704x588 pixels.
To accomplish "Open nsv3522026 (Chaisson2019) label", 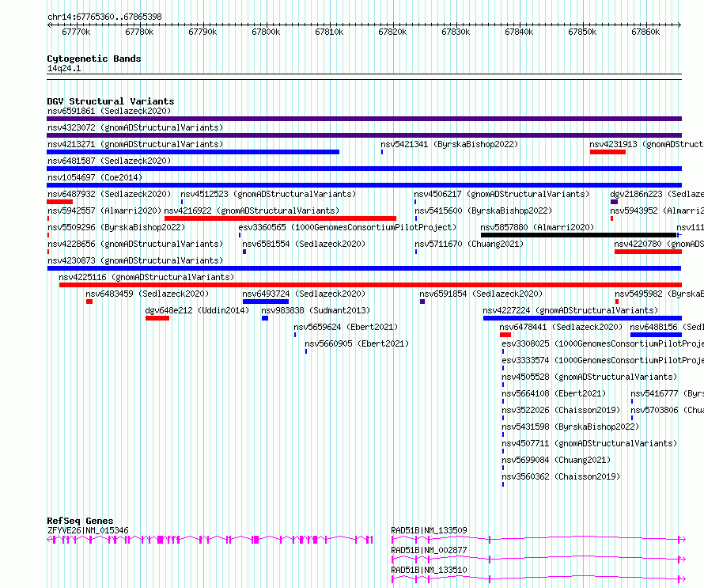I will point(561,410).
